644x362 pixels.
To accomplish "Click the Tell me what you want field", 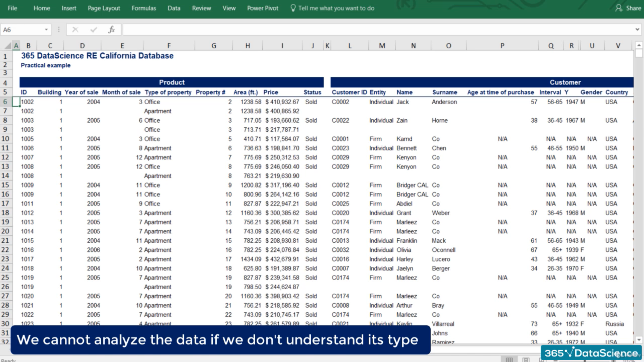I will 336,8.
